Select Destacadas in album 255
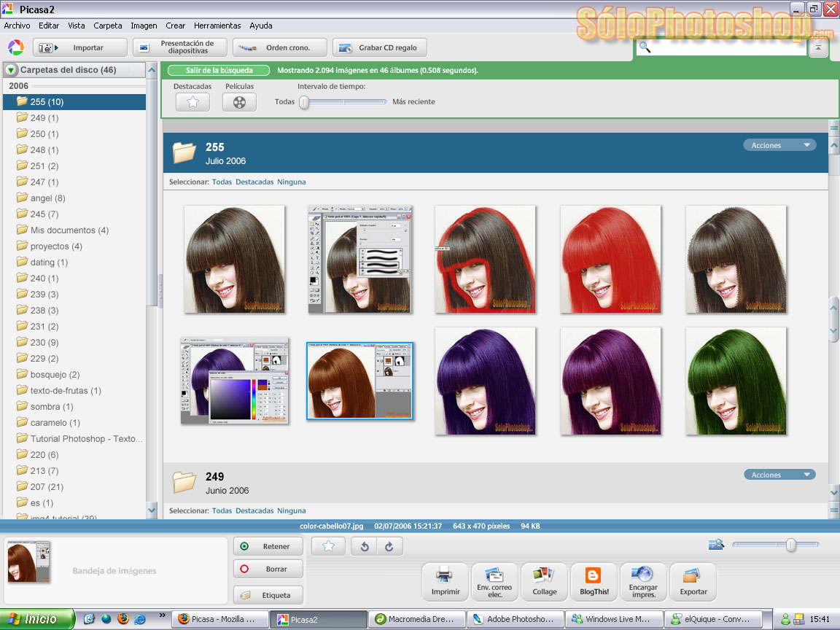The image size is (840, 630). 254,182
